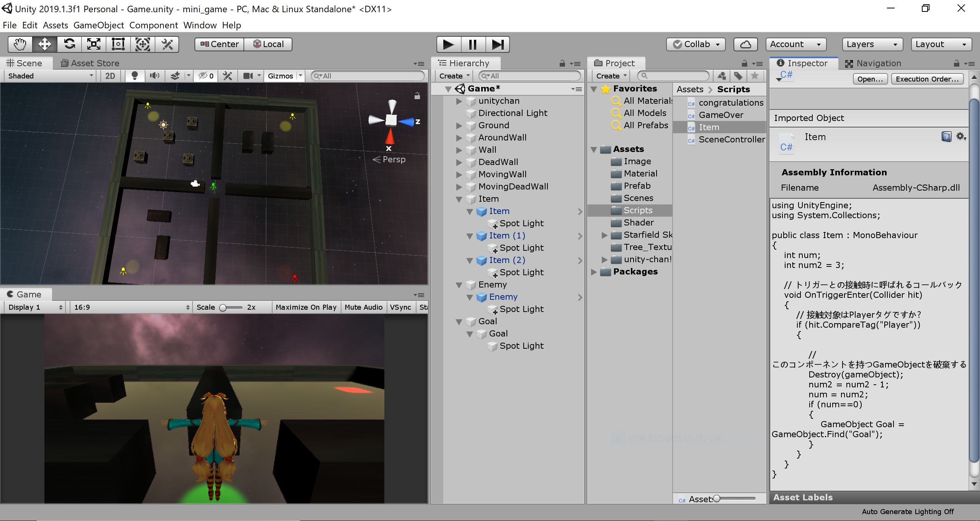
Task: Open Unity cloud services
Action: pyautogui.click(x=746, y=44)
